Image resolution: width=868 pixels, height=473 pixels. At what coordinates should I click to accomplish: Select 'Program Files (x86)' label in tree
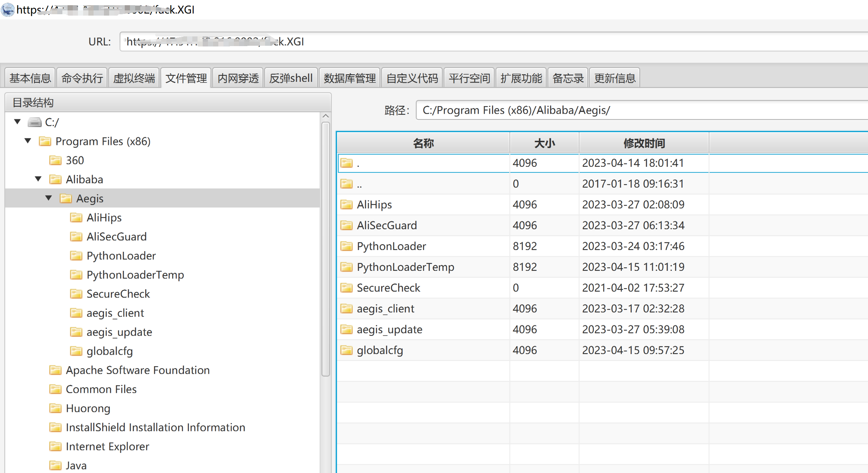click(x=103, y=141)
